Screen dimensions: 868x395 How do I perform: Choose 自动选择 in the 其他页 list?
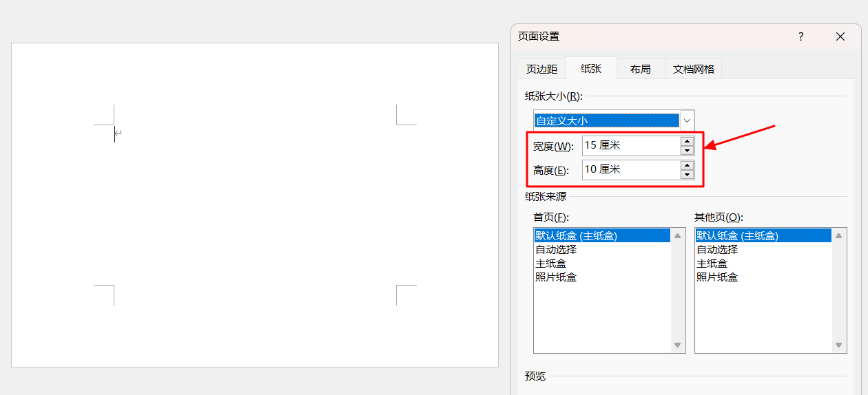pos(763,249)
